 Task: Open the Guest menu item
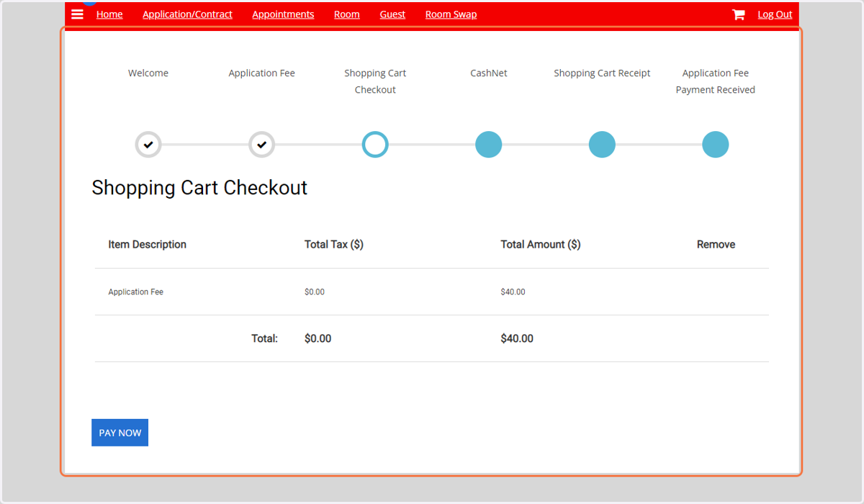coord(392,14)
